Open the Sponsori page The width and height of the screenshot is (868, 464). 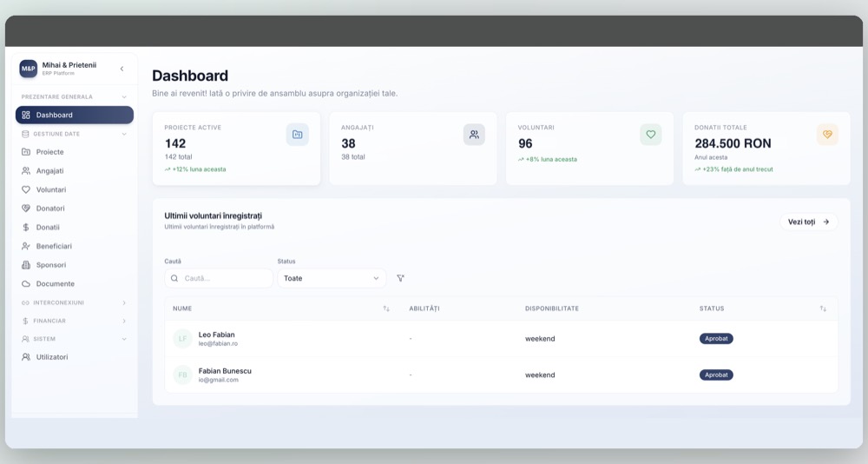[74, 265]
